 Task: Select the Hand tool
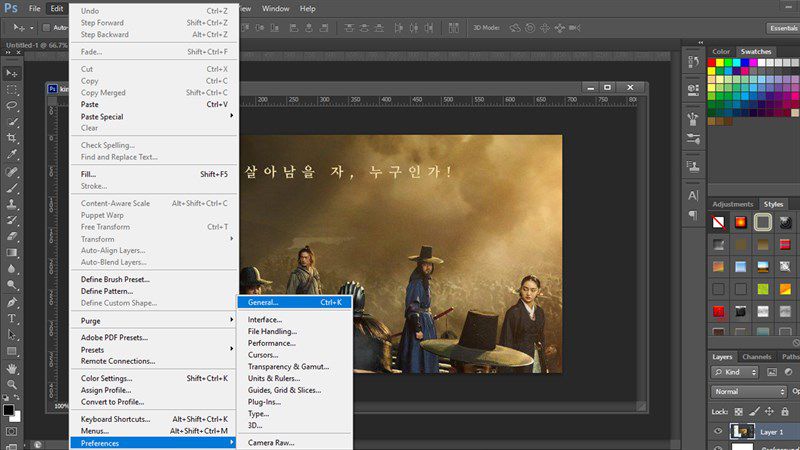pos(11,368)
